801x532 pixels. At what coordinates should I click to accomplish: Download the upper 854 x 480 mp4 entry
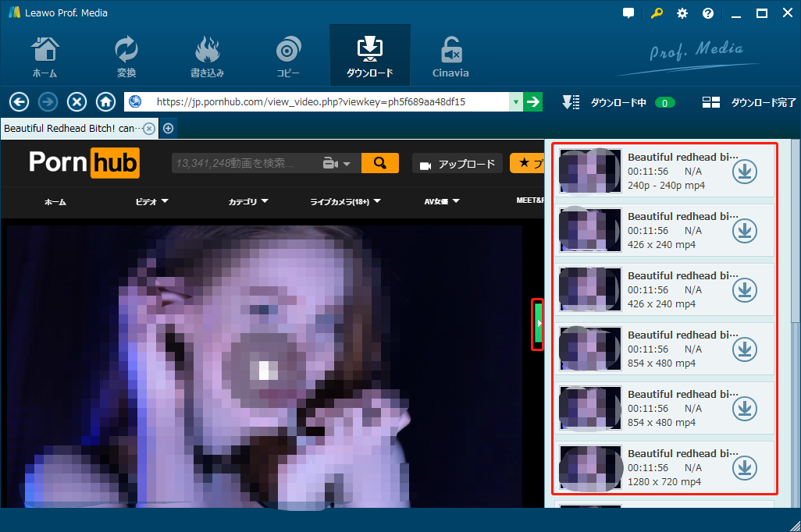pos(744,349)
